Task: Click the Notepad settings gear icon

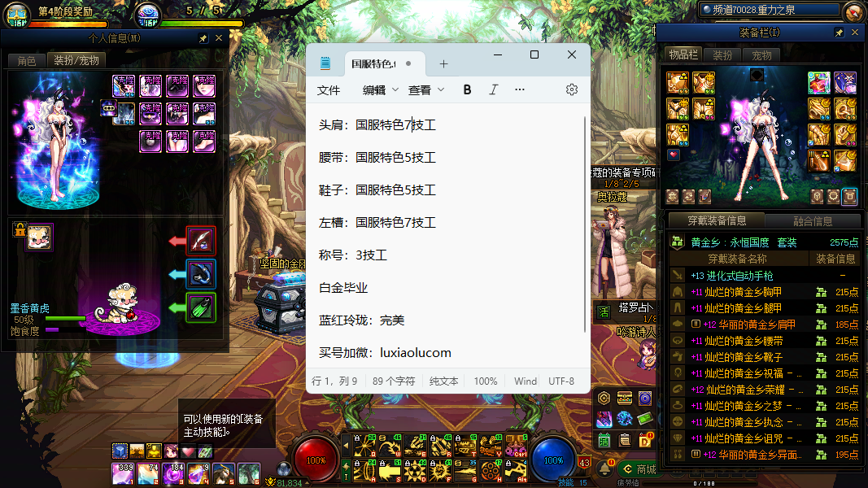Action: (572, 89)
